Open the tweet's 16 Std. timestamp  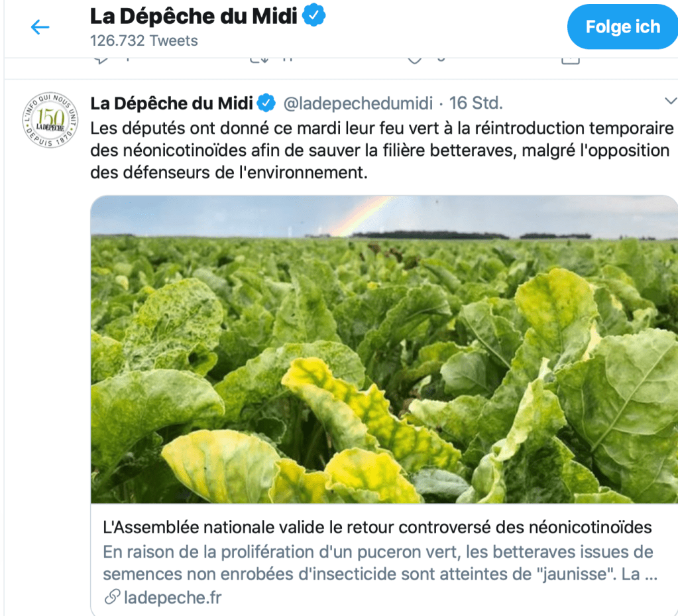476,103
